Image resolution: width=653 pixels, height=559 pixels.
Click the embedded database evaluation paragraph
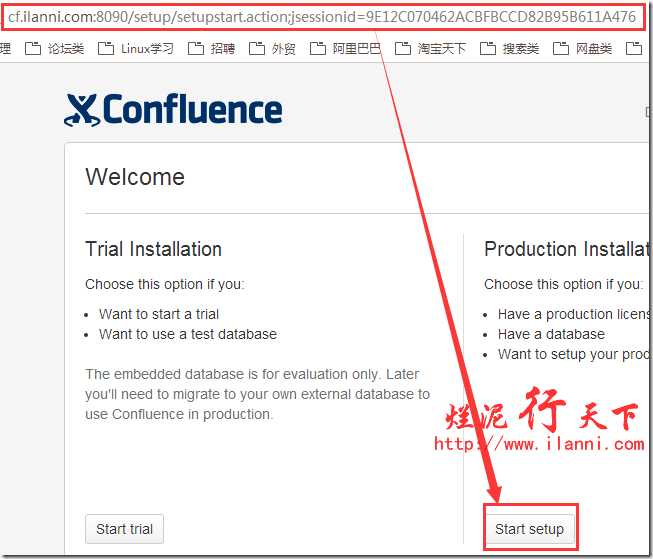click(x=257, y=394)
